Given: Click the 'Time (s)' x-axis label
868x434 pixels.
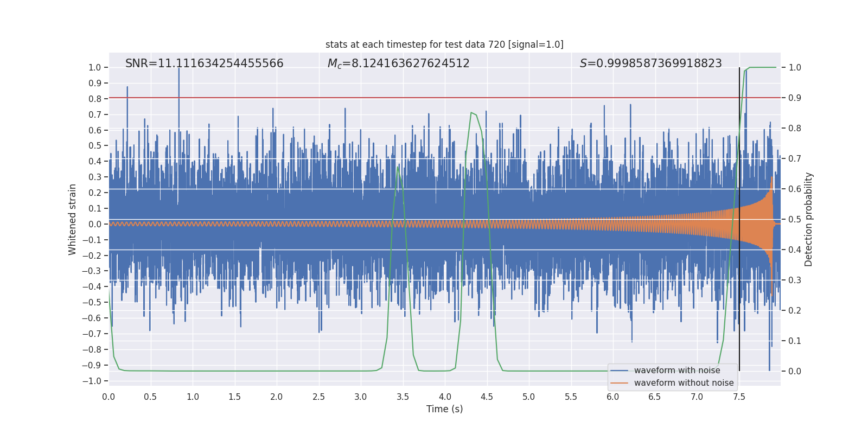Looking at the screenshot, I should coord(444,409).
